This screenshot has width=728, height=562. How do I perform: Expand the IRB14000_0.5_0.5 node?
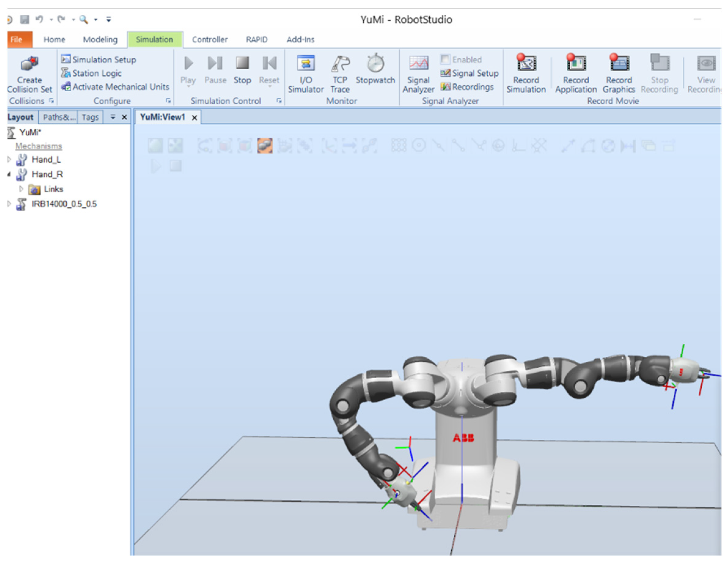click(9, 204)
